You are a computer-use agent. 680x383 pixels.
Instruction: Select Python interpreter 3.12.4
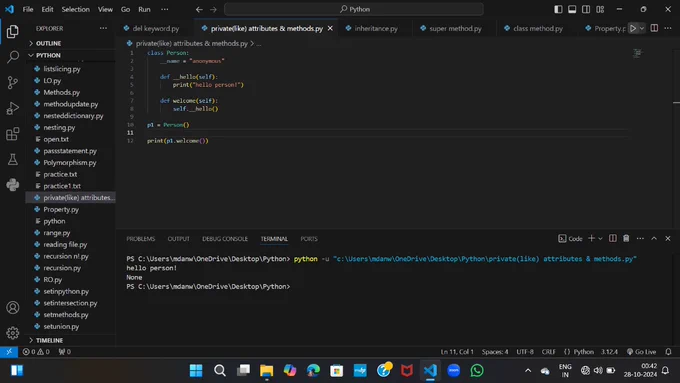tap(609, 352)
